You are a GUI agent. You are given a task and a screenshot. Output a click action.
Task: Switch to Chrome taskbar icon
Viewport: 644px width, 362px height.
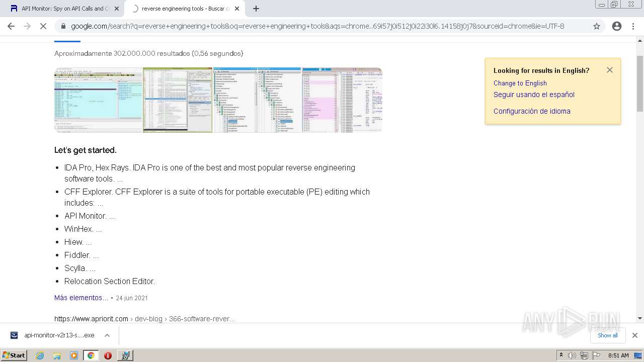click(91, 355)
